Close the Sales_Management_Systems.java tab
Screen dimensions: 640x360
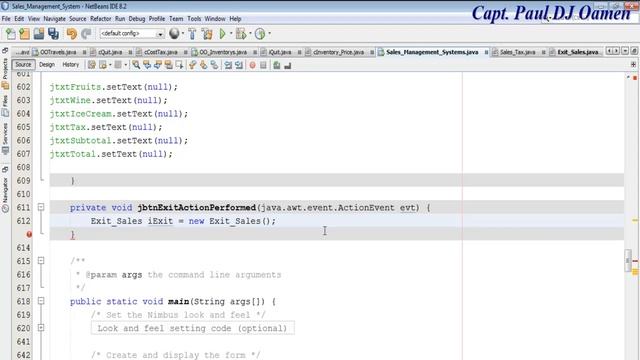click(486, 52)
